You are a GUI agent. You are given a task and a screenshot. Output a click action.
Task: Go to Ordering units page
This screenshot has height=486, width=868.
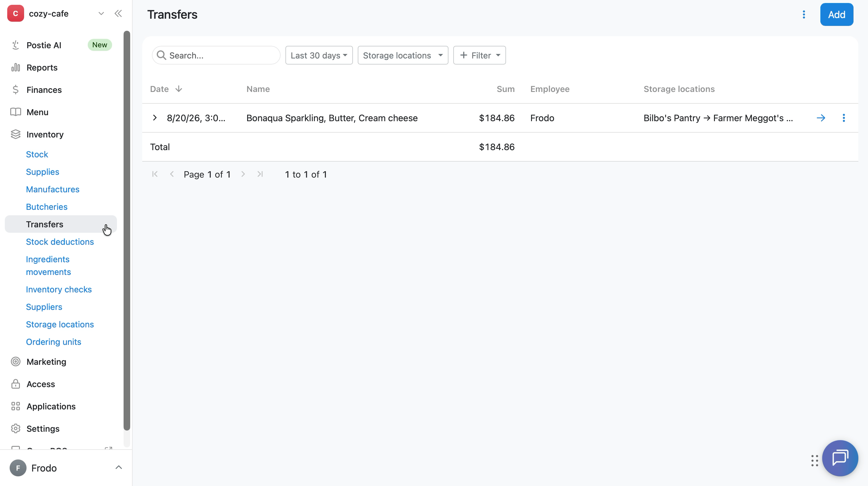[54, 342]
